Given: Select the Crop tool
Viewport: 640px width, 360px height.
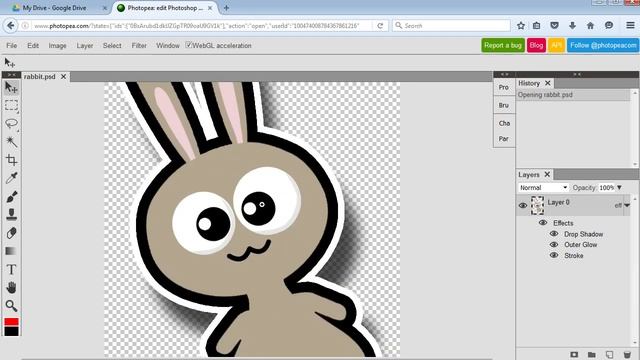Looking at the screenshot, I should coord(11,160).
